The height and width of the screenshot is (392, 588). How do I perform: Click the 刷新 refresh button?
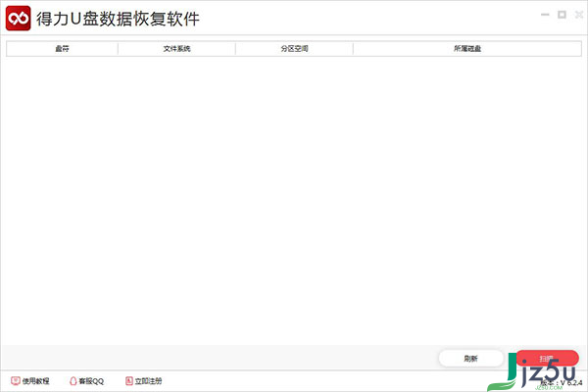coord(470,359)
